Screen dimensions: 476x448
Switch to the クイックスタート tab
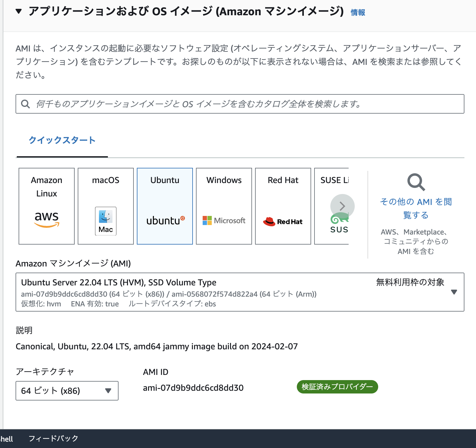[x=62, y=140]
